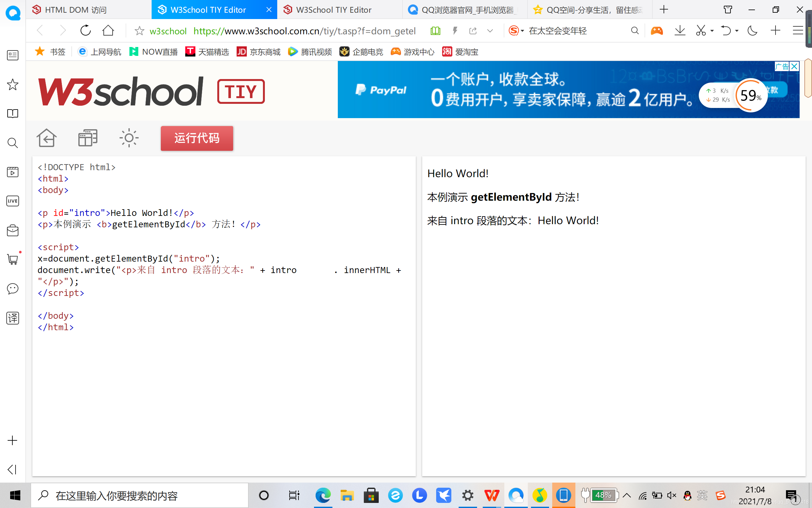Expand the undo closed tabs dropdown arrow
This screenshot has height=508, width=812.
click(737, 31)
